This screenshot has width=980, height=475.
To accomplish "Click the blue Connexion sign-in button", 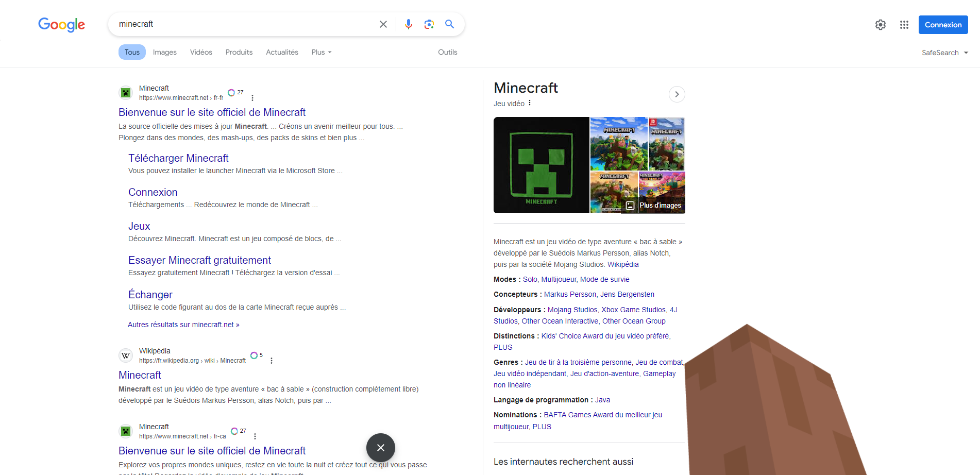I will [943, 25].
